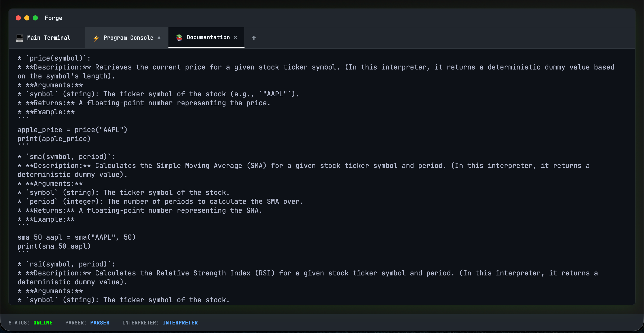644x333 pixels.
Task: Click the Forge window title
Action: pyautogui.click(x=53, y=18)
